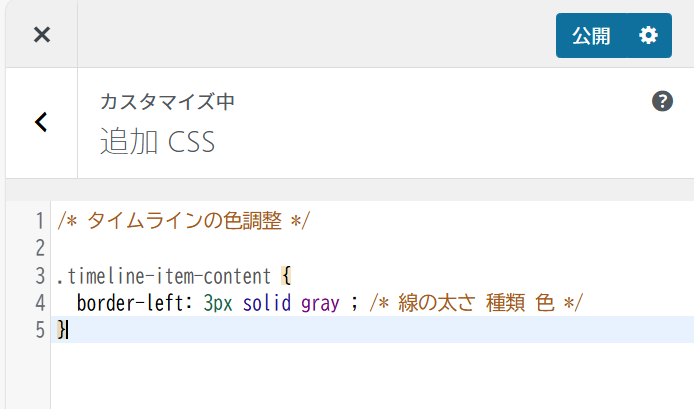Click line number 4 in the gutter

(x=39, y=302)
